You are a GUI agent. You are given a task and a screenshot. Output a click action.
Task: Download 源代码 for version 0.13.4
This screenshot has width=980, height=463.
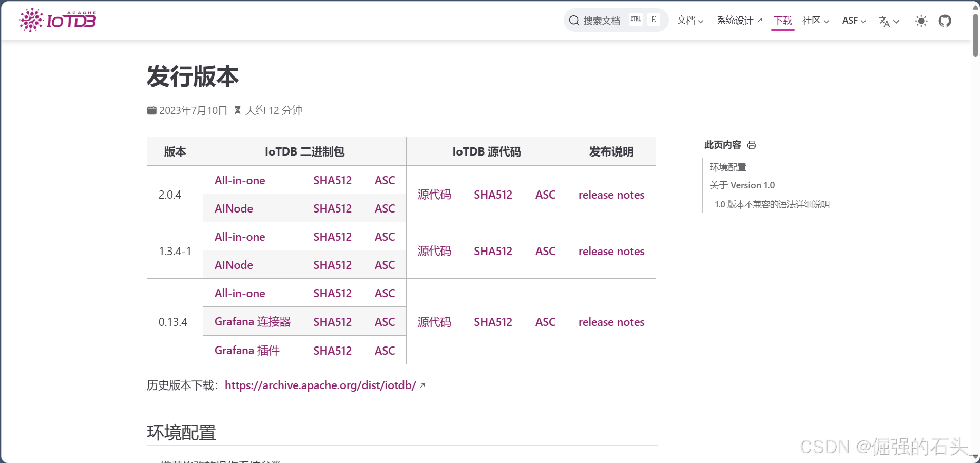click(434, 322)
